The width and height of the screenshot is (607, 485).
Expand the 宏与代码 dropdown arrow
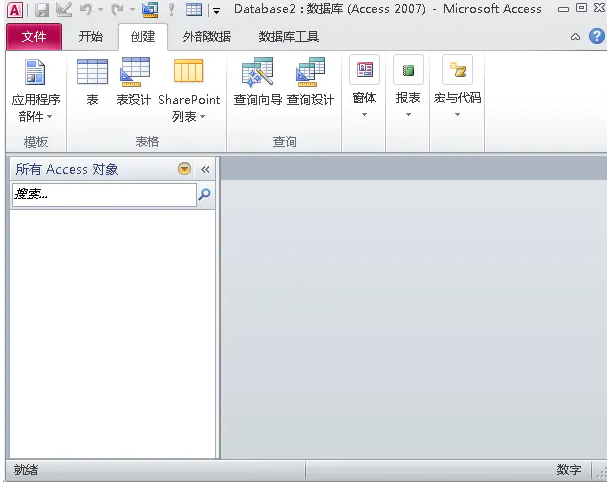pyautogui.click(x=458, y=114)
